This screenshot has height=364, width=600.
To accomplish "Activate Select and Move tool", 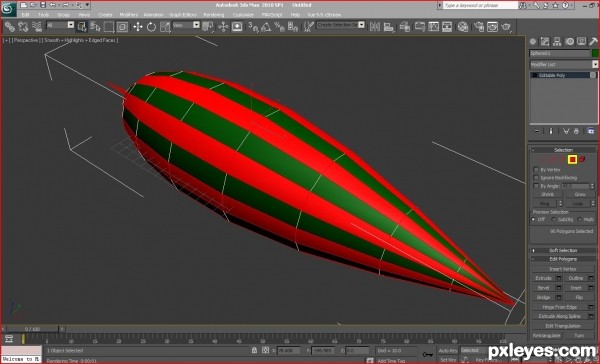I will [x=137, y=26].
